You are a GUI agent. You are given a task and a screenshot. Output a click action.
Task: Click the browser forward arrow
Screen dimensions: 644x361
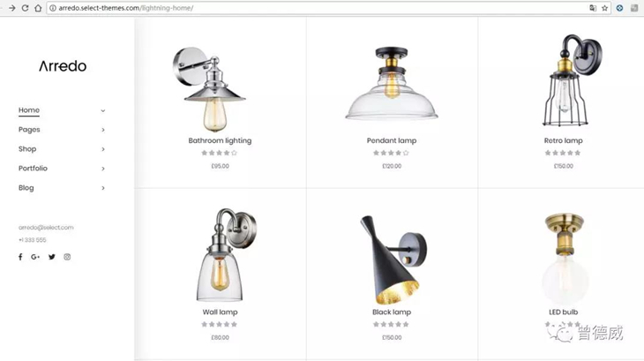pos(12,8)
